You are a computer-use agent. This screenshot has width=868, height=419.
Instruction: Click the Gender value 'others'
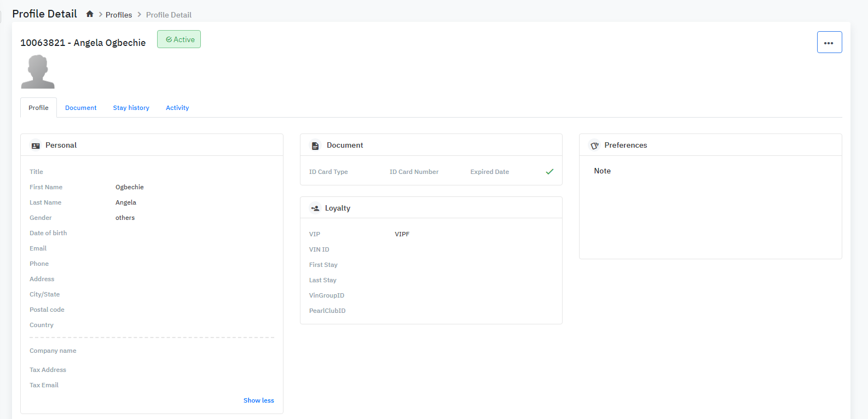click(125, 218)
